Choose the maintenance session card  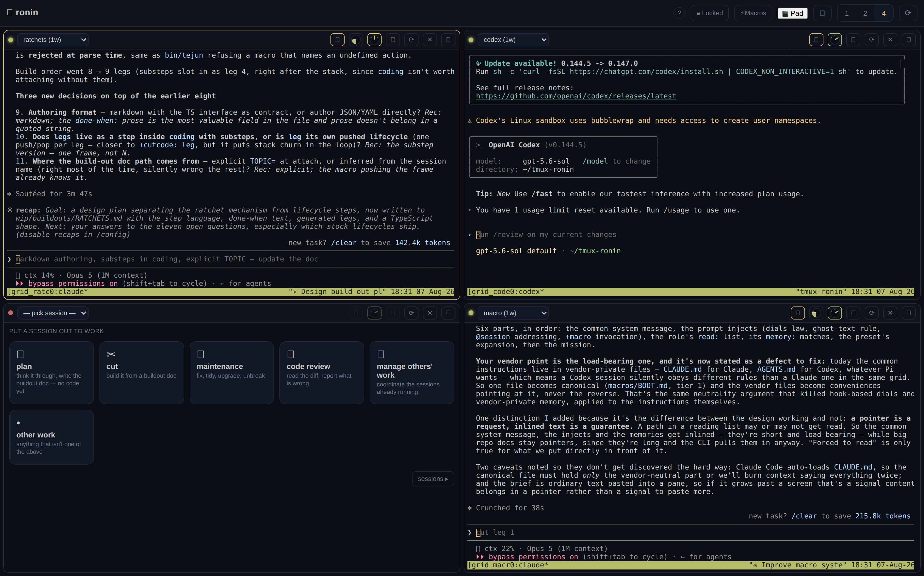[x=232, y=372]
